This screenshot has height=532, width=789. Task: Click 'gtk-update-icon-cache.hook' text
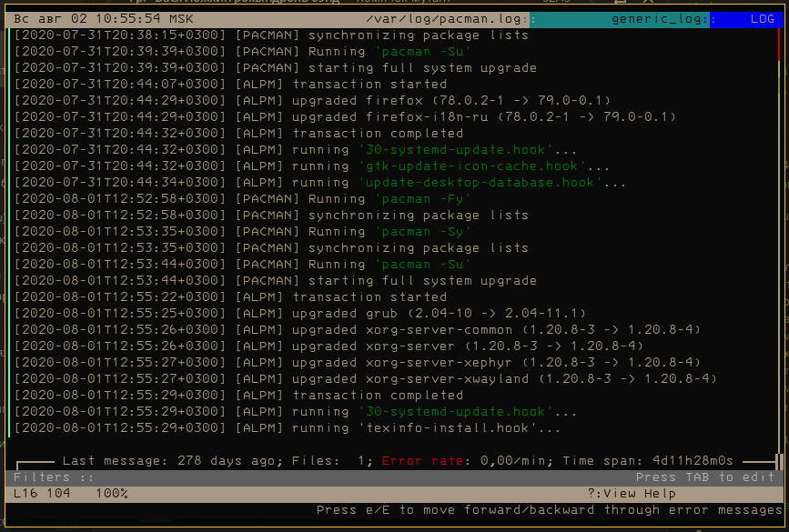(472, 166)
